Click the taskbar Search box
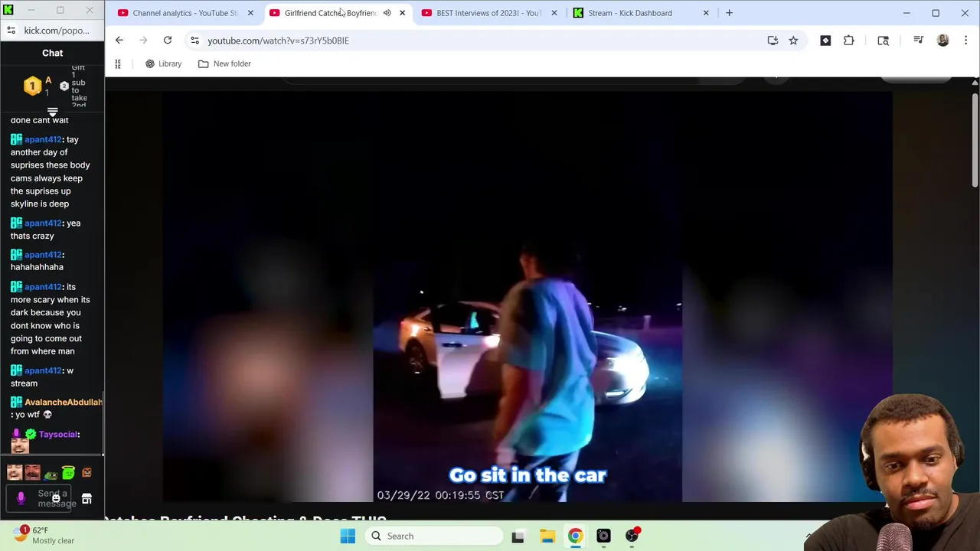This screenshot has width=980, height=551. click(433, 536)
